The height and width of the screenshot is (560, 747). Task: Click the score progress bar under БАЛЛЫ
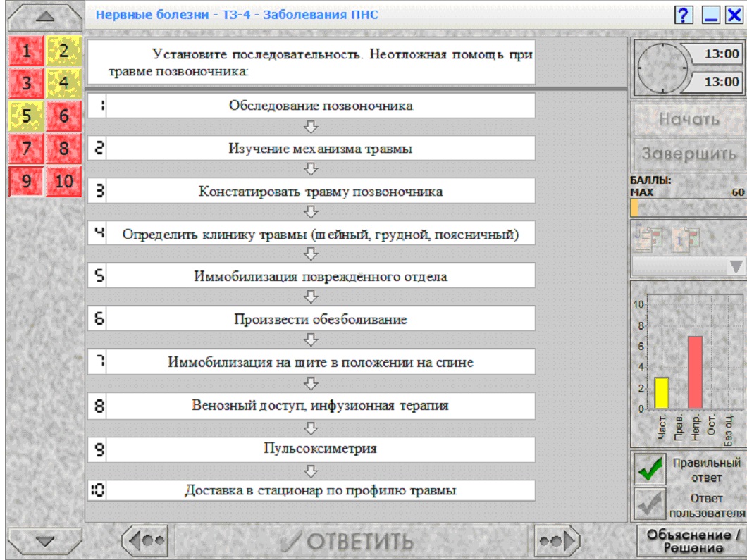[688, 208]
